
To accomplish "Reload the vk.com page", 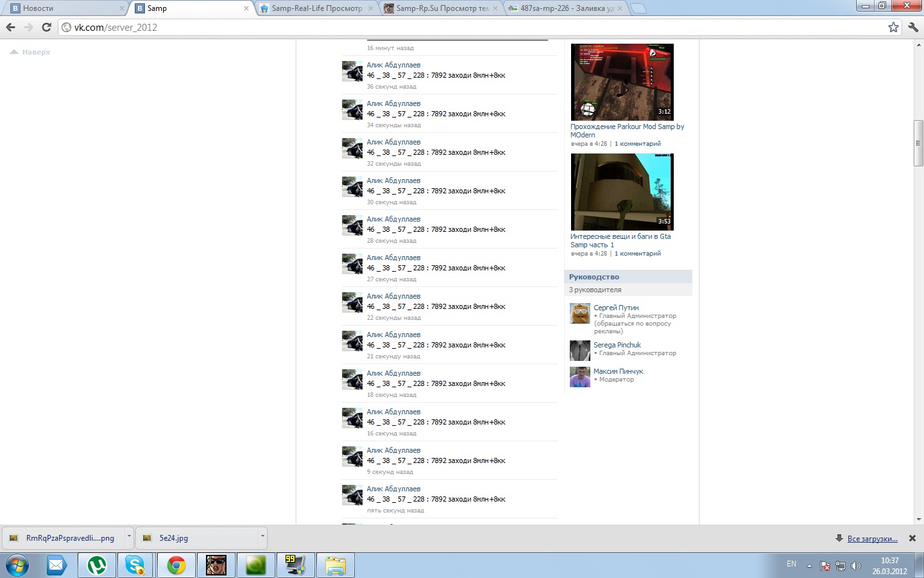I will point(46,27).
